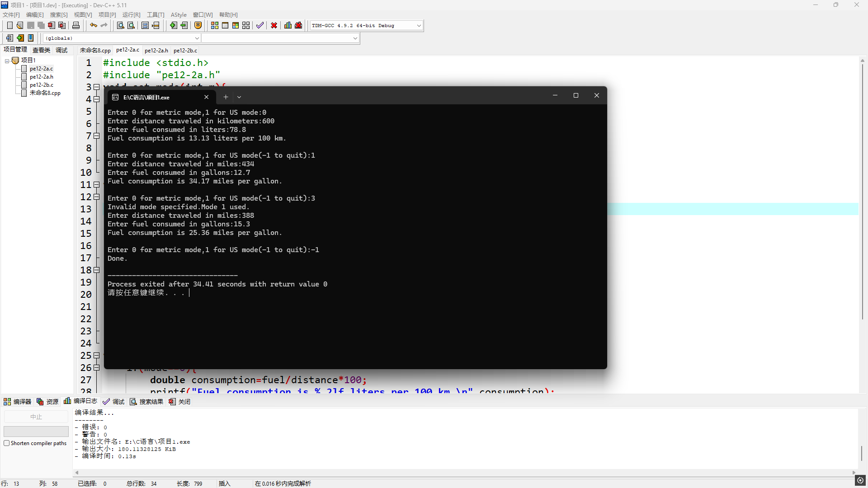Click the Find magnifier icon in toolbar

(120, 26)
